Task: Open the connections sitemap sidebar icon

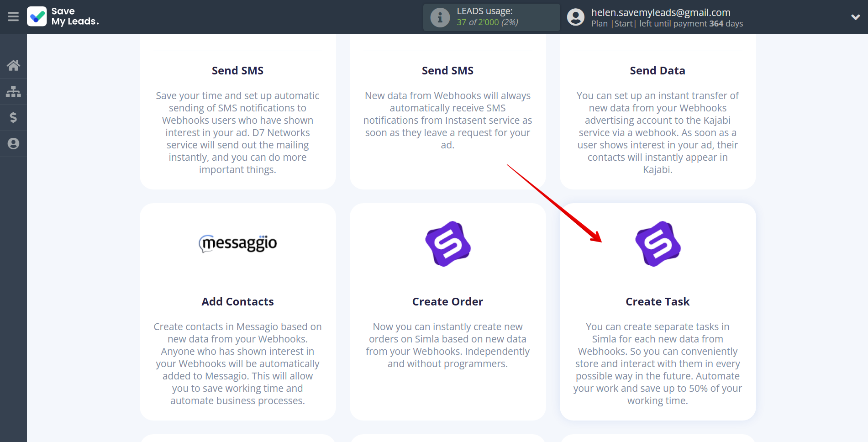Action: coord(13,92)
